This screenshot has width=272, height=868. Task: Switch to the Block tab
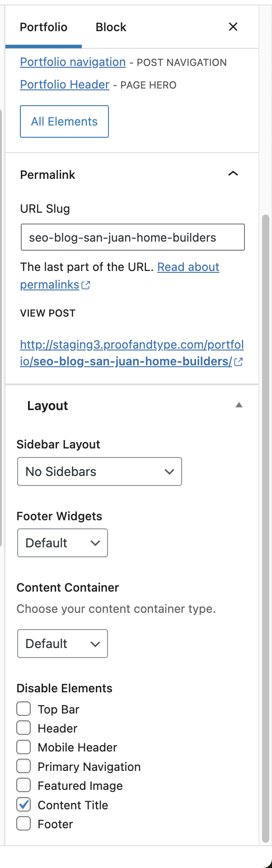click(111, 27)
